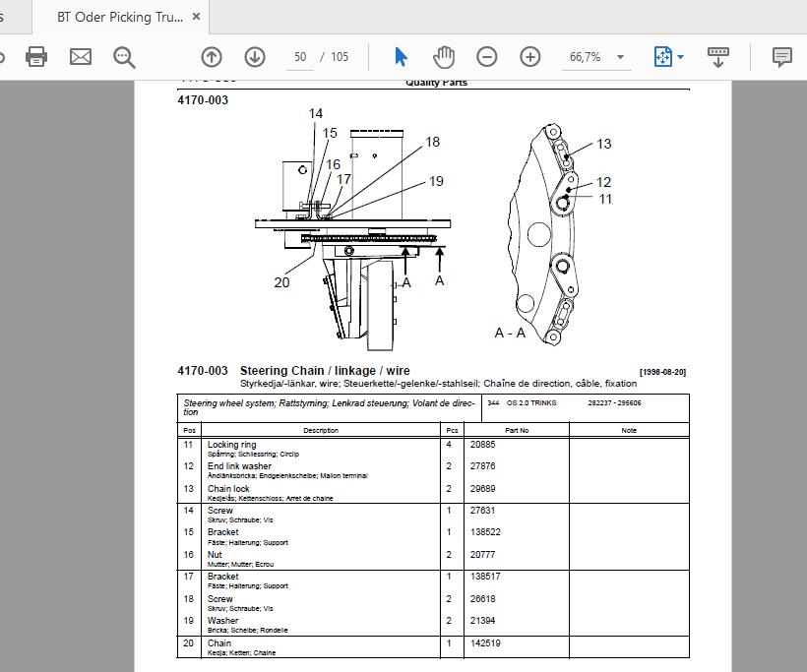Click the A - A section label
Screen dimensions: 807x672
pyautogui.click(x=510, y=333)
